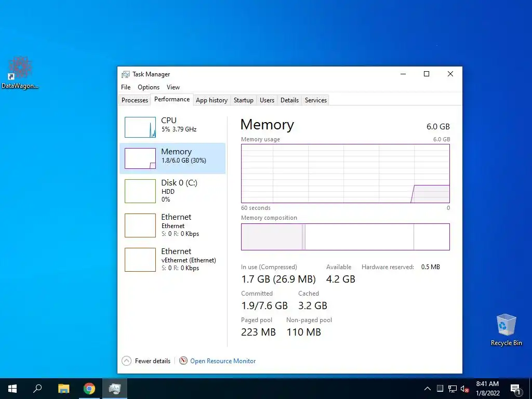Viewport: 532px width, 399px height.
Task: Click the Hardware reserved 0.5 MB value
Action: pyautogui.click(x=431, y=267)
